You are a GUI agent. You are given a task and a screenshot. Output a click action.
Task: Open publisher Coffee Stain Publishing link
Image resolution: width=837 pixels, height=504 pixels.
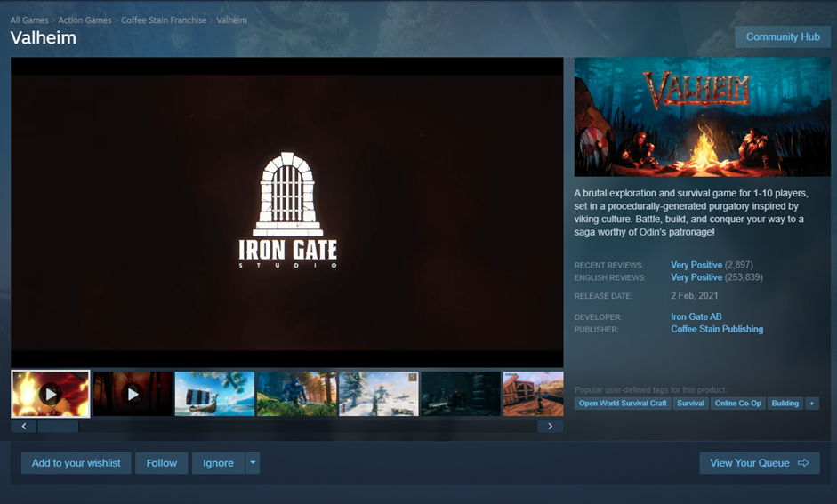[717, 329]
